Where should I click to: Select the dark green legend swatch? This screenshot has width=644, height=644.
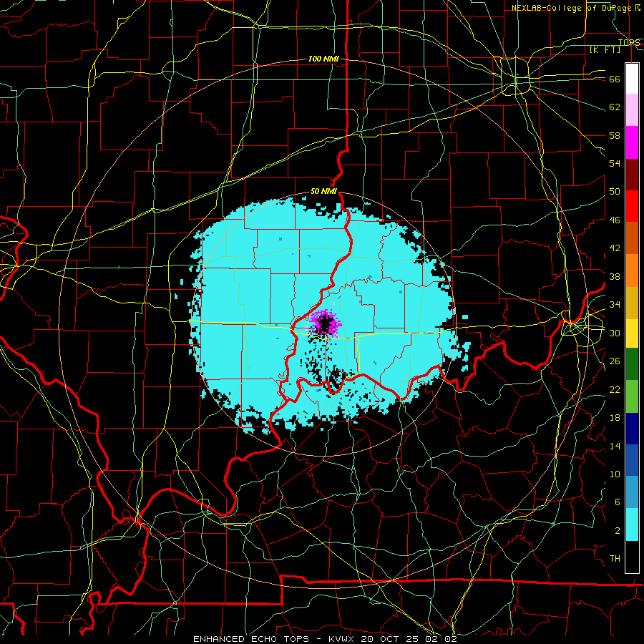pos(632,364)
